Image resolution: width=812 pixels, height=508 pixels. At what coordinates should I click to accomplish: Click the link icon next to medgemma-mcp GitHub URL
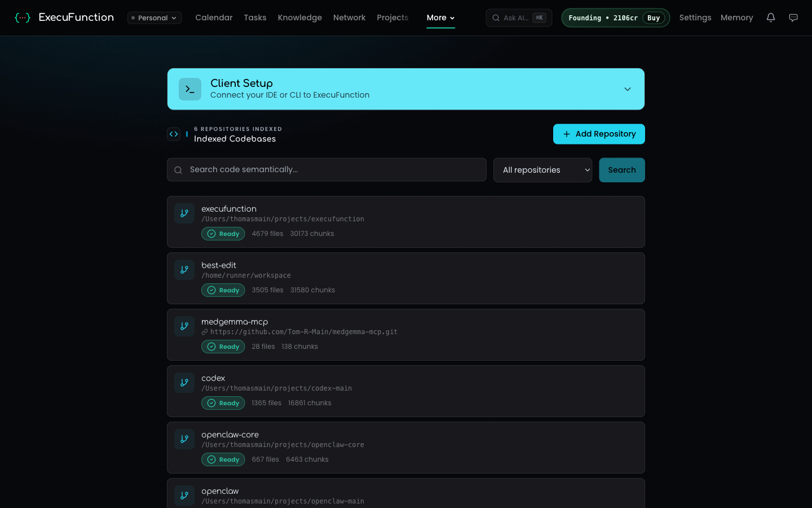[204, 332]
